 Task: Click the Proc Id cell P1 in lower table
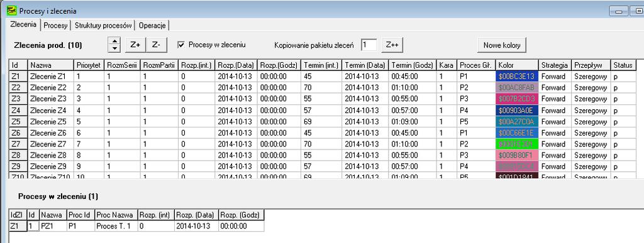[x=80, y=226]
